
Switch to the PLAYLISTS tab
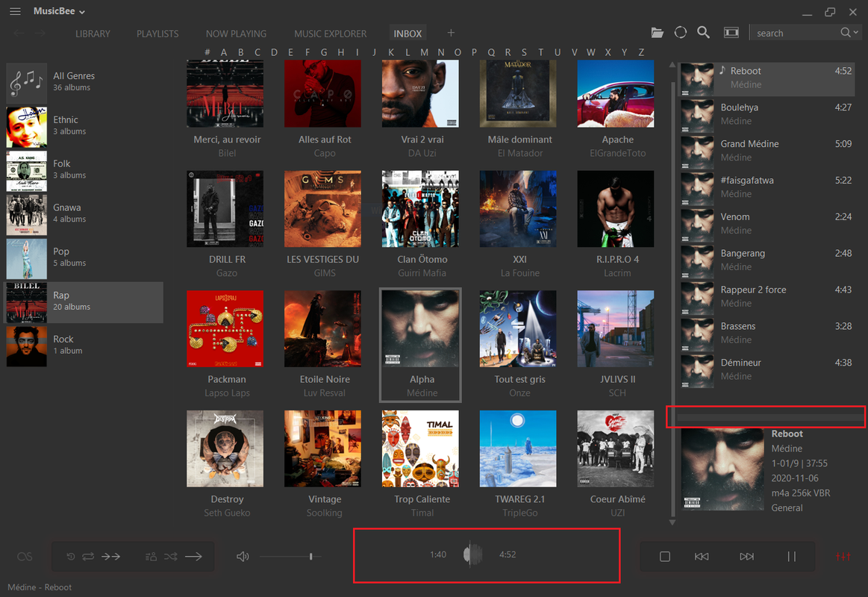tap(157, 34)
